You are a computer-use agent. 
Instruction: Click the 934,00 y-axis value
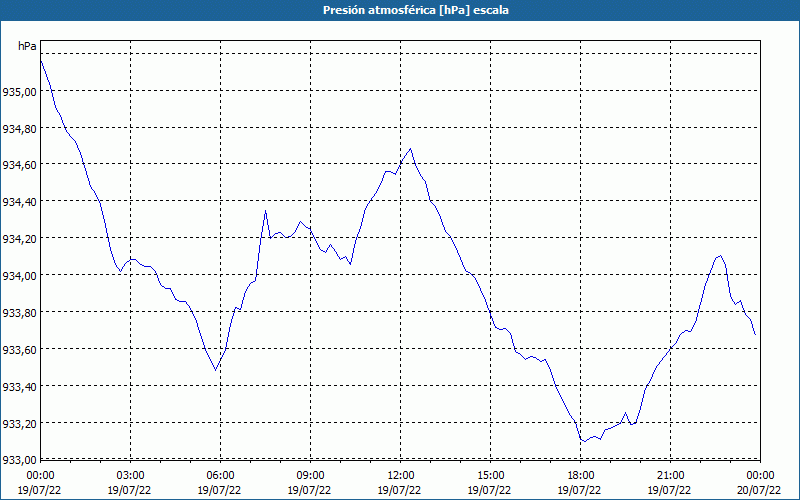click(19, 276)
